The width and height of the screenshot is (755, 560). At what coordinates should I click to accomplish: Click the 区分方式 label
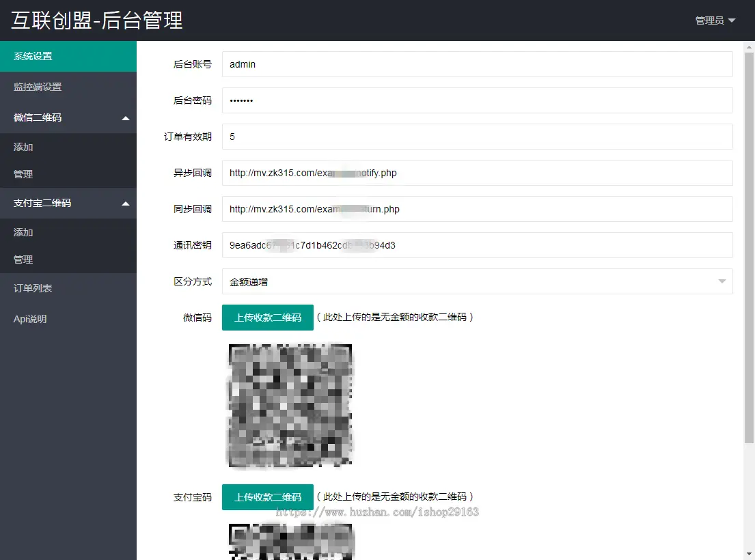[x=193, y=281]
